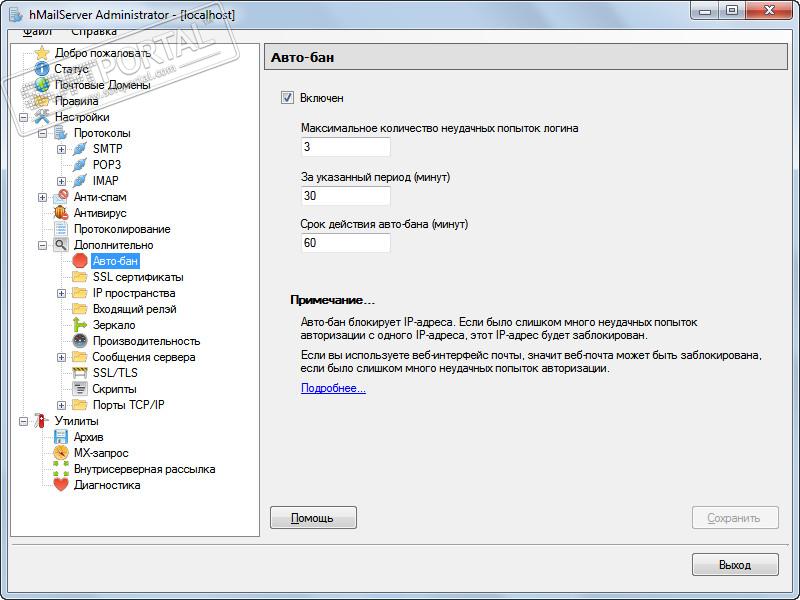This screenshot has height=600, width=800.
Task: Click the Анти-спам envelope icon
Action: (61, 197)
